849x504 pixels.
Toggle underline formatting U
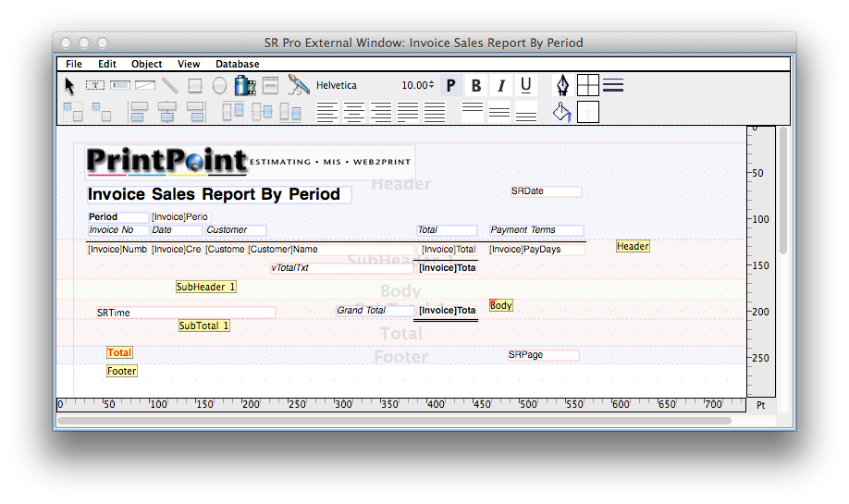point(525,85)
